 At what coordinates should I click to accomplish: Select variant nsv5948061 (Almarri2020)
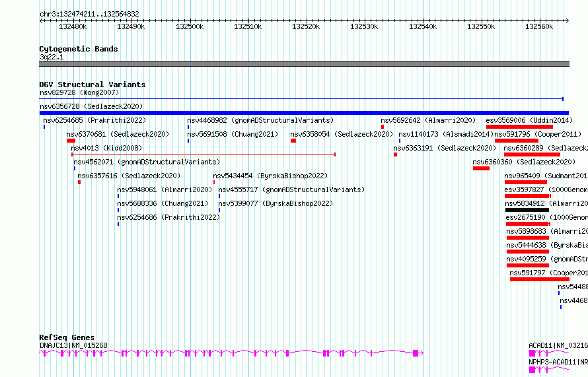pos(165,189)
